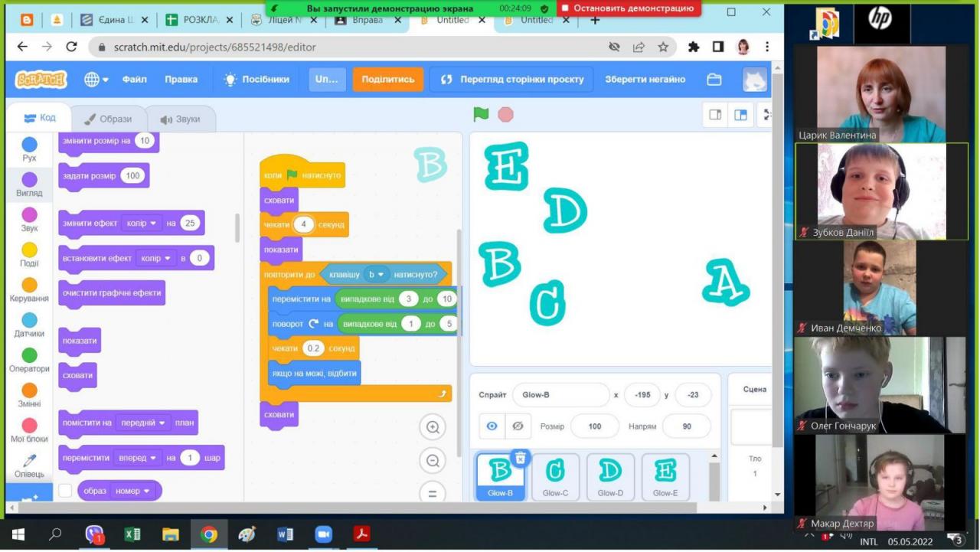The width and height of the screenshot is (980, 552).
Task: Open the Файл menu
Action: point(135,80)
